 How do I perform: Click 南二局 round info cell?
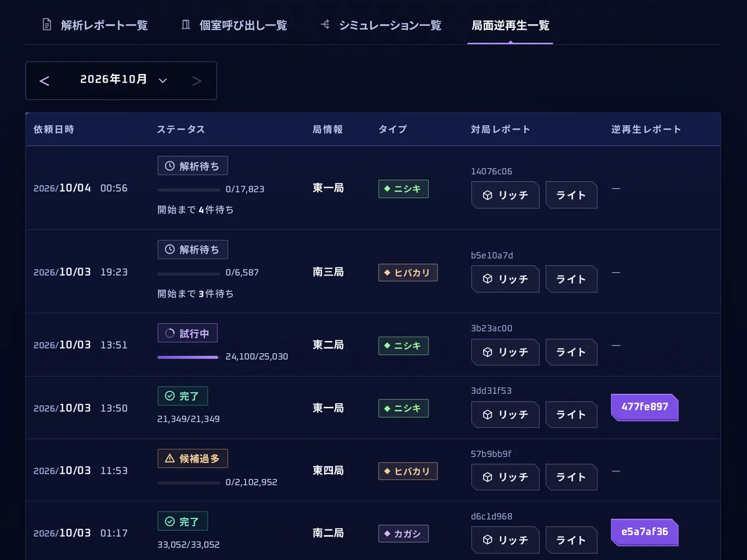pos(328,533)
